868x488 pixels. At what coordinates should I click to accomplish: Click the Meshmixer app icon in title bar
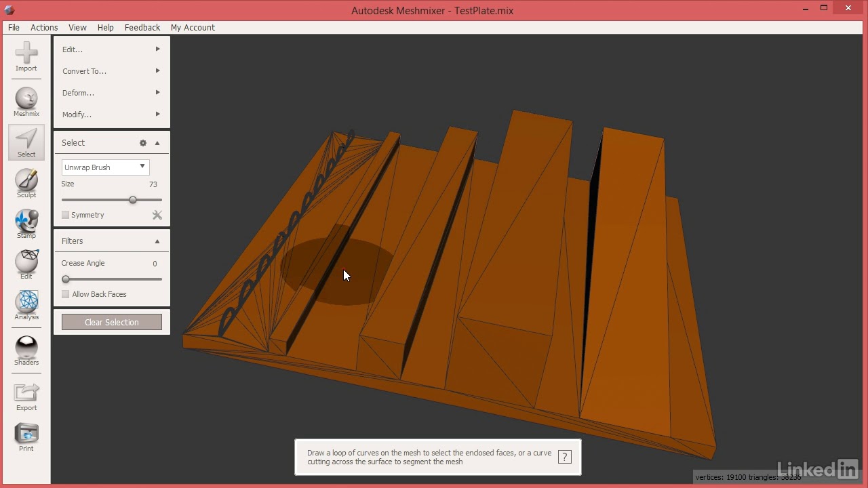click(x=8, y=9)
